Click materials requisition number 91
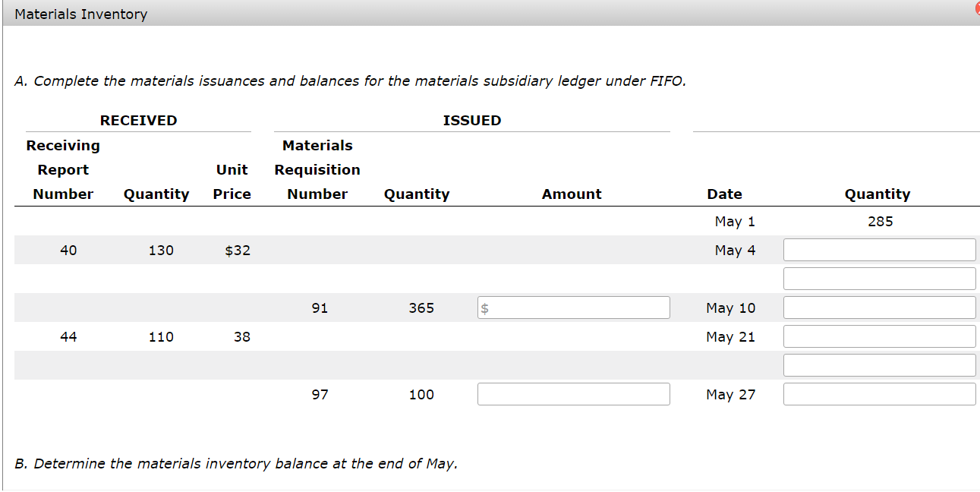 click(x=320, y=307)
